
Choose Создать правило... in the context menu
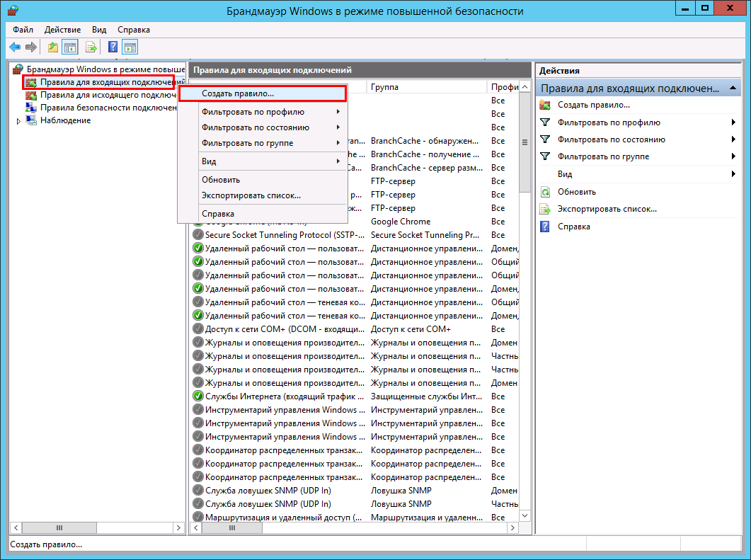pos(238,93)
